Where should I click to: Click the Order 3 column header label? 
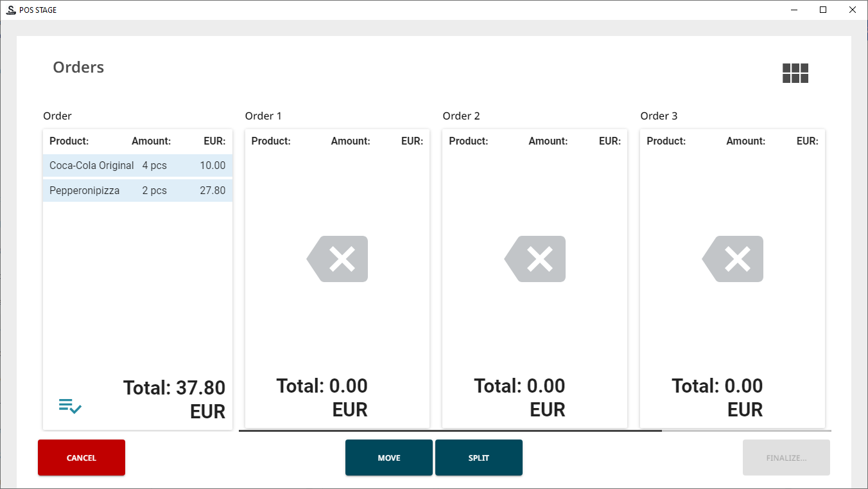point(659,116)
